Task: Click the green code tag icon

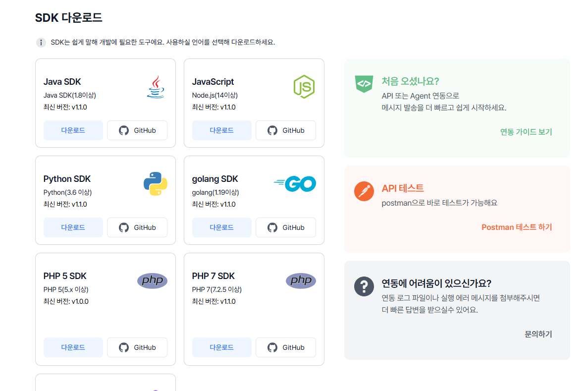Action: click(x=364, y=84)
